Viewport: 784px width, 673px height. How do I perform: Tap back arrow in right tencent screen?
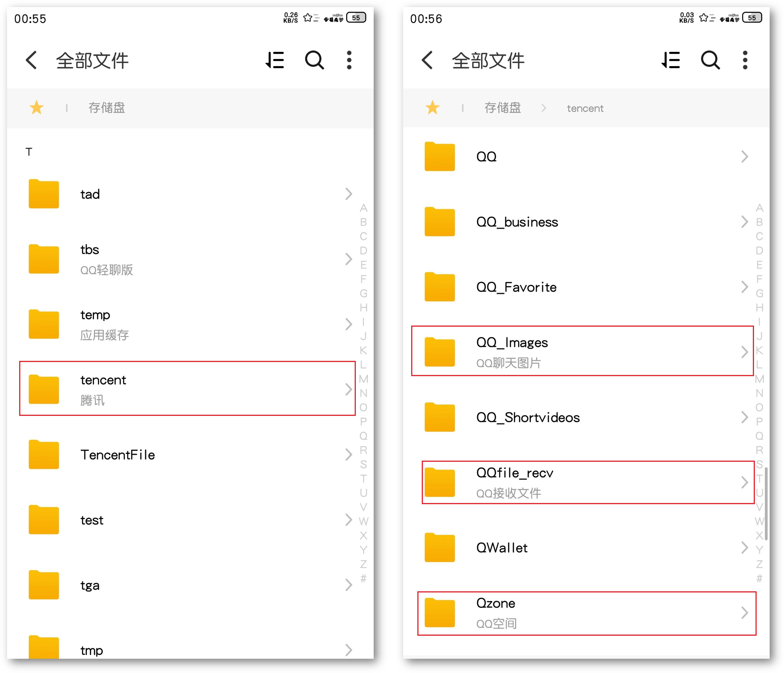pyautogui.click(x=427, y=60)
